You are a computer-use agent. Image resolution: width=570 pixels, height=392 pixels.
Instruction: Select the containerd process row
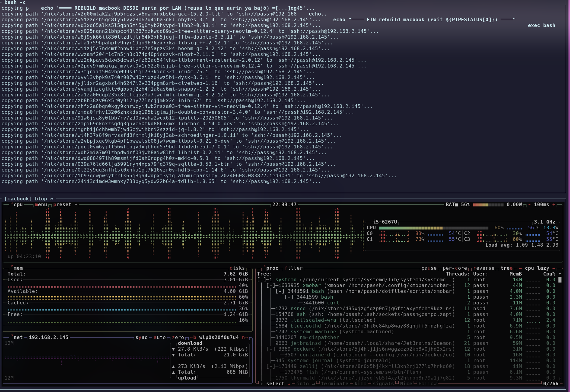tap(406, 355)
